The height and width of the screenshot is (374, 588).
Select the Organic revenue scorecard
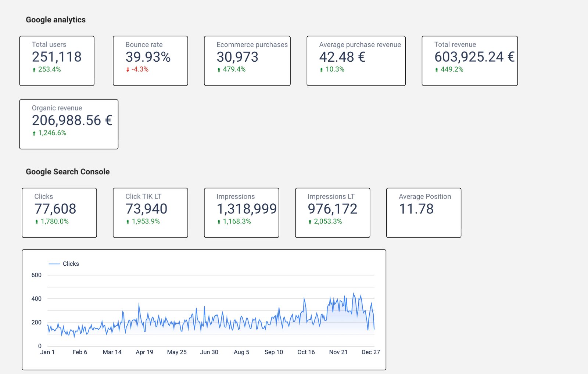(x=69, y=124)
